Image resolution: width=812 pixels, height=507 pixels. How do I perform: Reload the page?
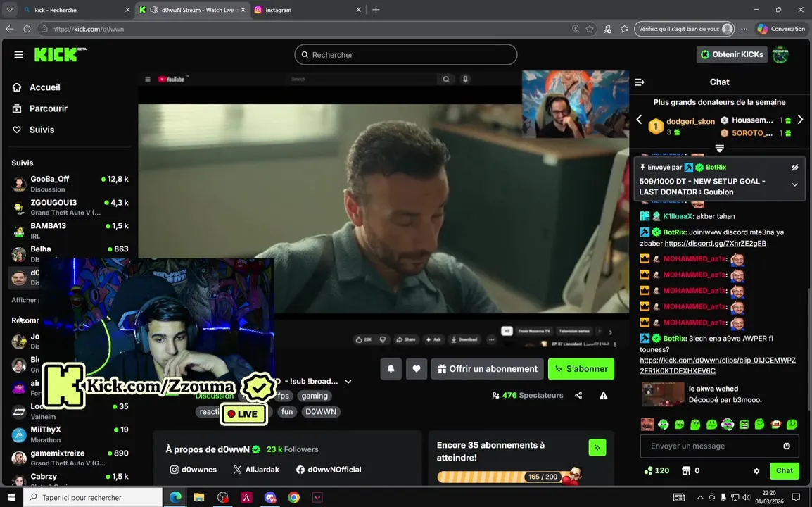click(27, 29)
